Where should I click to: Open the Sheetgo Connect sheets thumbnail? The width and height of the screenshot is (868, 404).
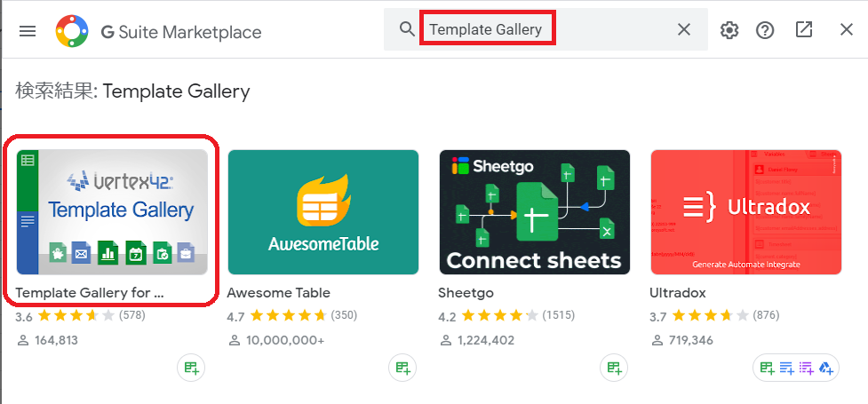pos(535,212)
